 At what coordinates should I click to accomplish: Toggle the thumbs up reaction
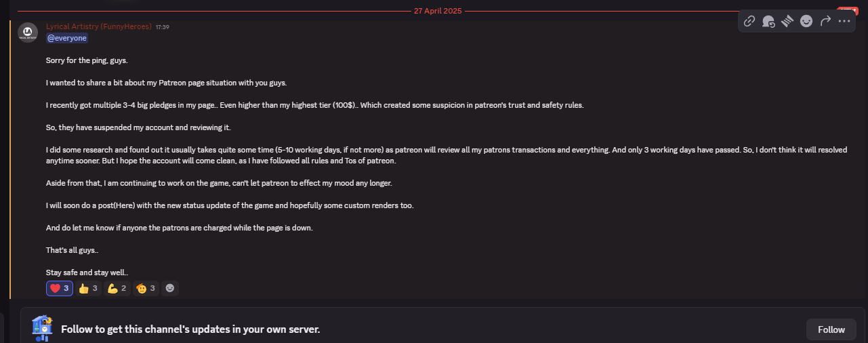(88, 288)
